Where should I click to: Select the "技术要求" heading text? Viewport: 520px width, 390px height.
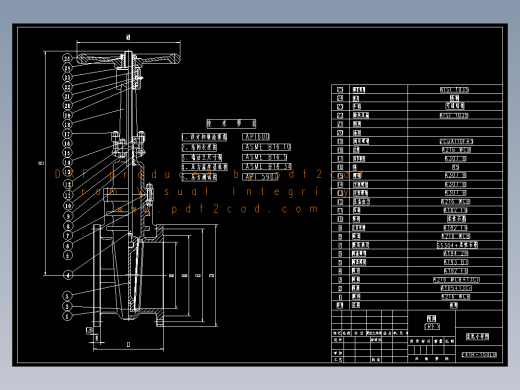pyautogui.click(x=231, y=124)
